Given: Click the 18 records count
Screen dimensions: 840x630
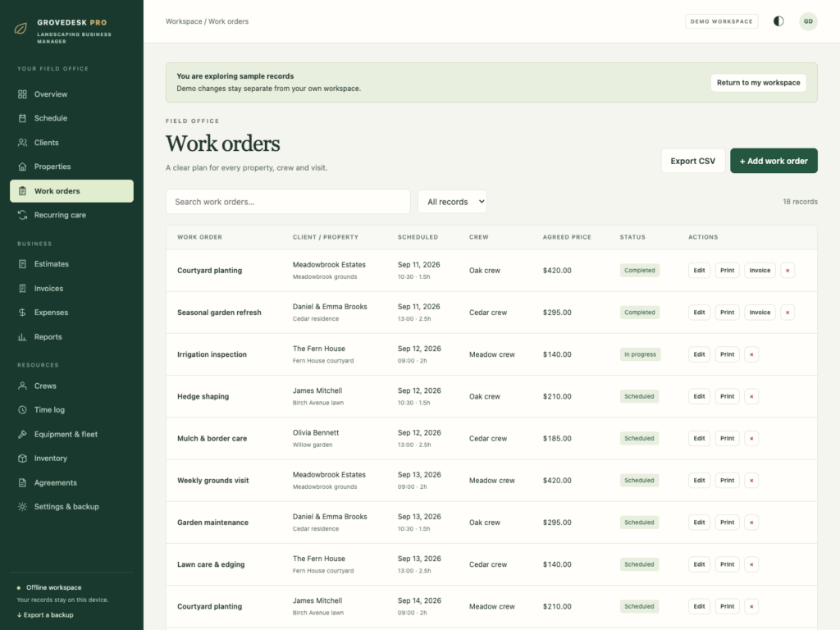Looking at the screenshot, I should pyautogui.click(x=800, y=202).
